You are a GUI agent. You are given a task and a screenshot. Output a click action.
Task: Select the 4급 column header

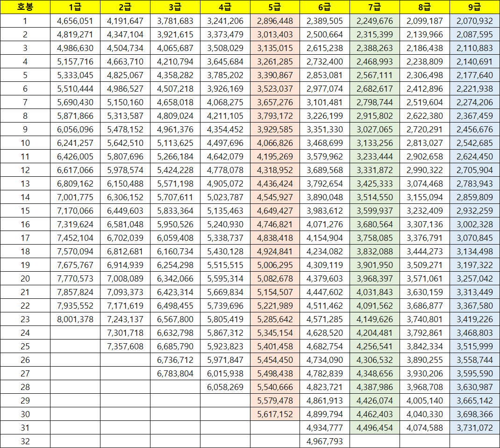coord(225,7)
